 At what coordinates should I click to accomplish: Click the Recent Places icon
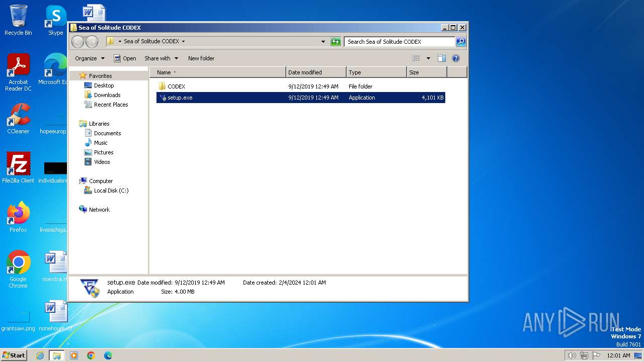88,105
